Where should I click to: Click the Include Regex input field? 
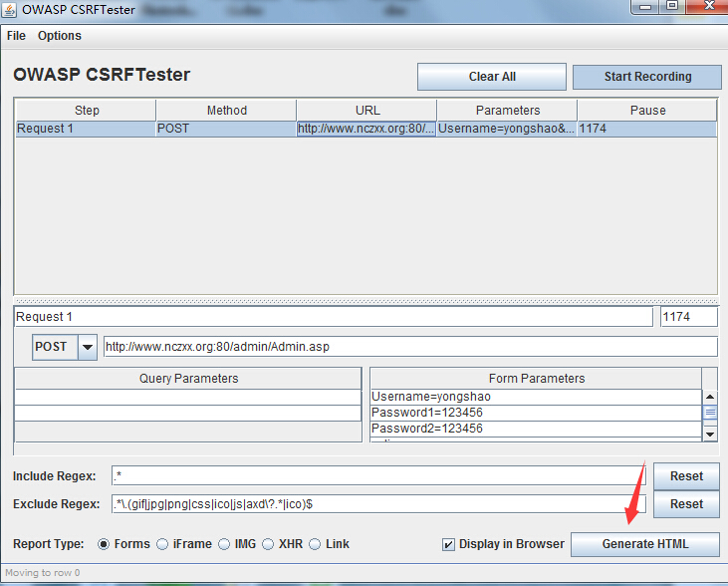click(378, 475)
